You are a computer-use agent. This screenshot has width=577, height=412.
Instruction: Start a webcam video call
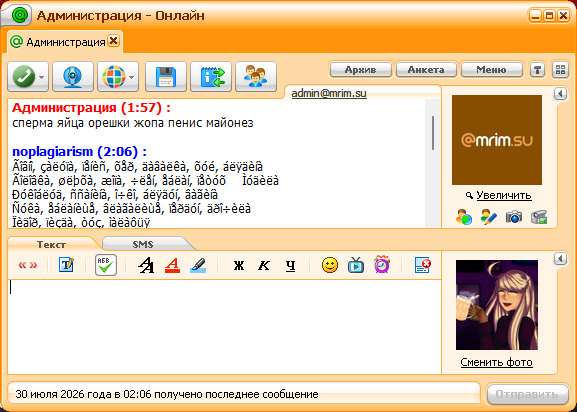[x=72, y=77]
